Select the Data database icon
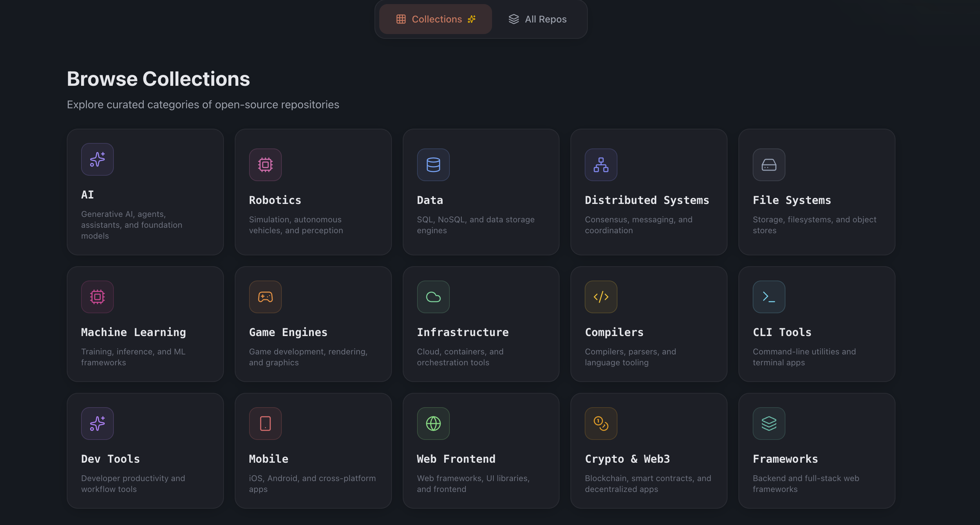Image resolution: width=980 pixels, height=525 pixels. (x=433, y=164)
